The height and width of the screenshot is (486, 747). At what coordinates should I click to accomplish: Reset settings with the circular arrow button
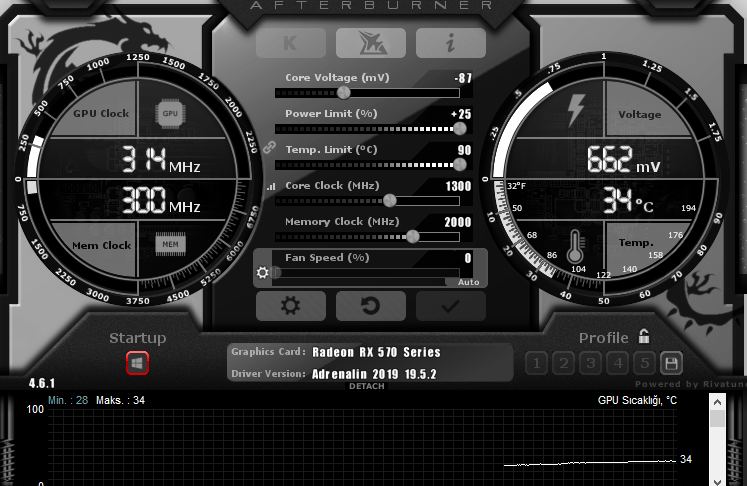371,306
